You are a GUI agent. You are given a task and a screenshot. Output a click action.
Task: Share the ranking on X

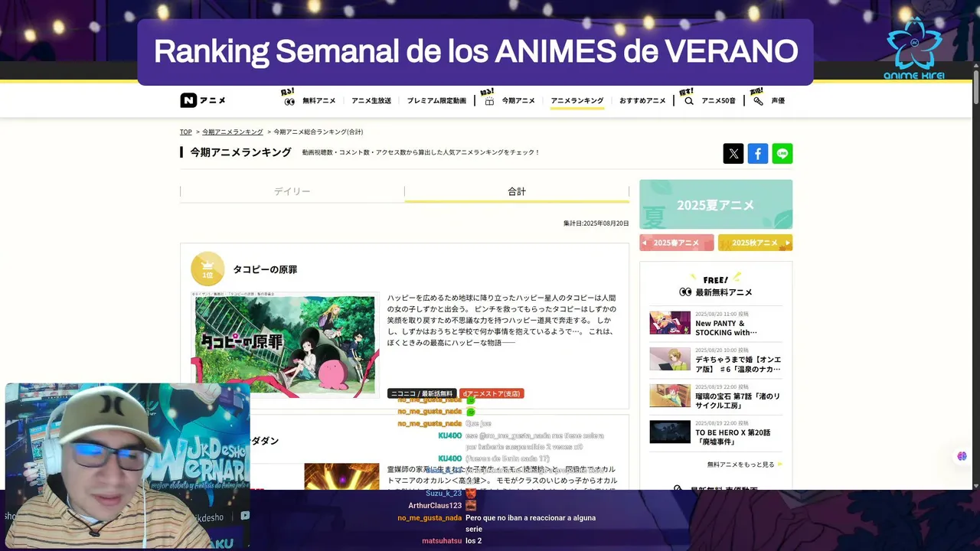click(x=733, y=154)
